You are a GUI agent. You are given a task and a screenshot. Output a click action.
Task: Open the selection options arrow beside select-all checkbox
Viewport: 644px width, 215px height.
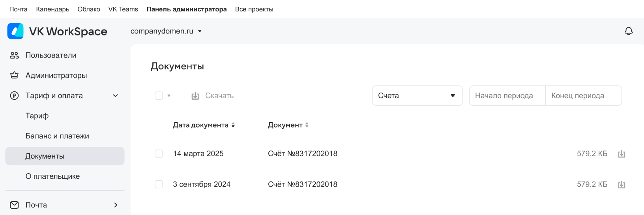[x=169, y=96]
